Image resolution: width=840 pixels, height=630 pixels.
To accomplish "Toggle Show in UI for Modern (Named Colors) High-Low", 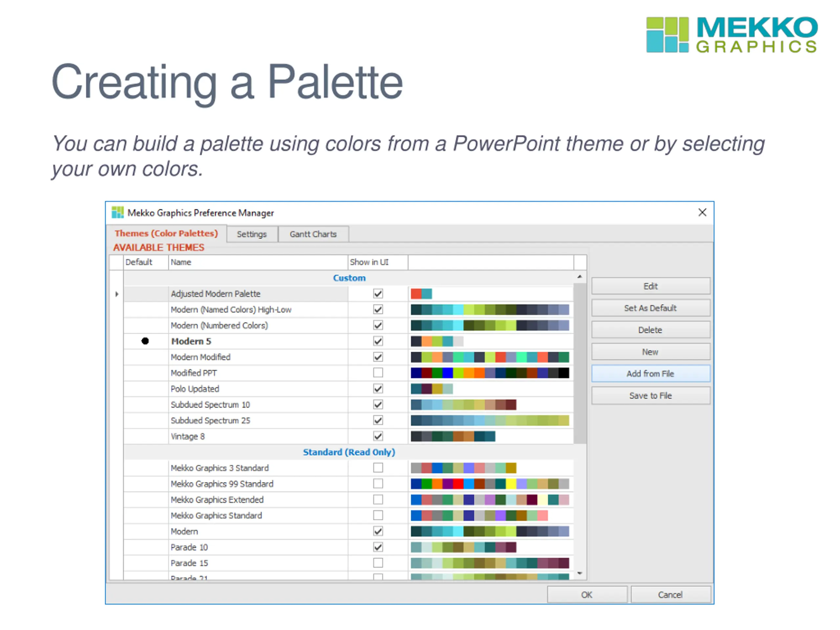I will tap(378, 309).
